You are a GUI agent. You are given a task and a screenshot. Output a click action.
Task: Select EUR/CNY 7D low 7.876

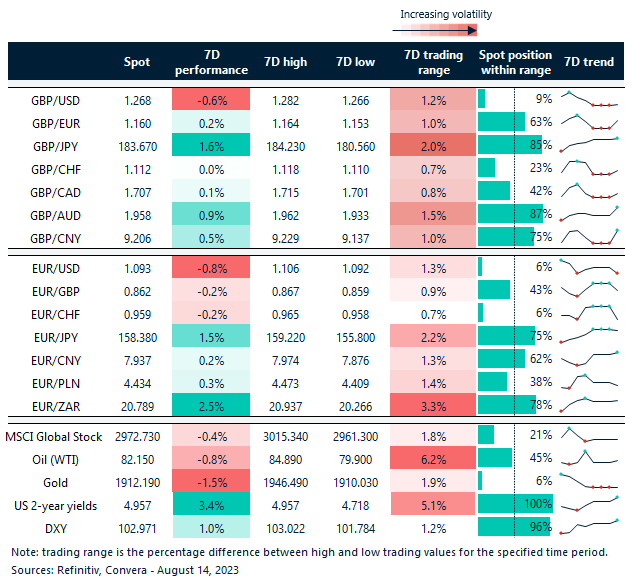(355, 361)
